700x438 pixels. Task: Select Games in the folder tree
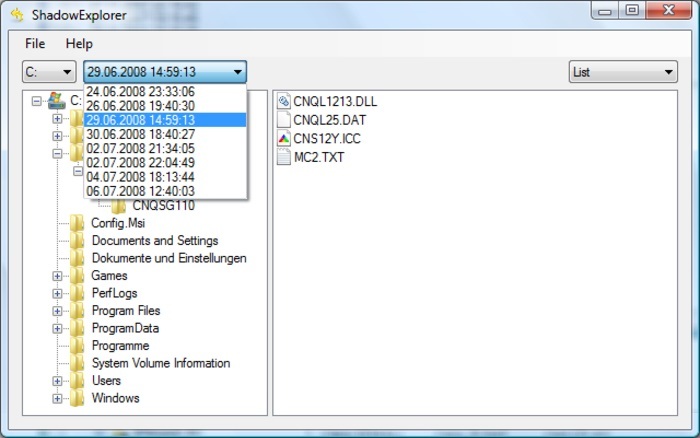coord(109,275)
